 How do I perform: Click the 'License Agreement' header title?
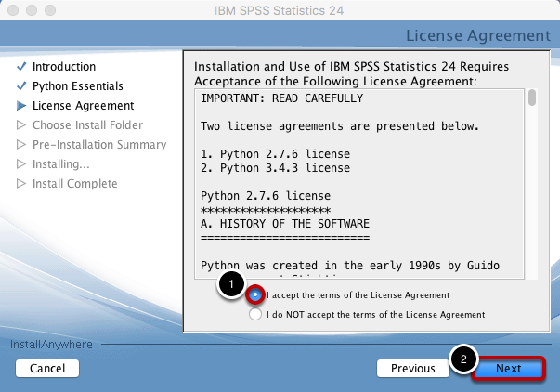coord(478,35)
